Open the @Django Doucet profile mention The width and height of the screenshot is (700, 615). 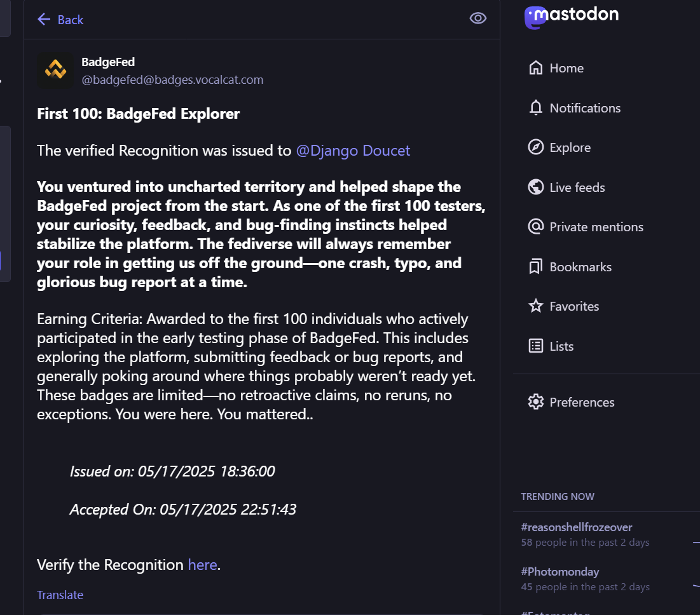coord(353,151)
